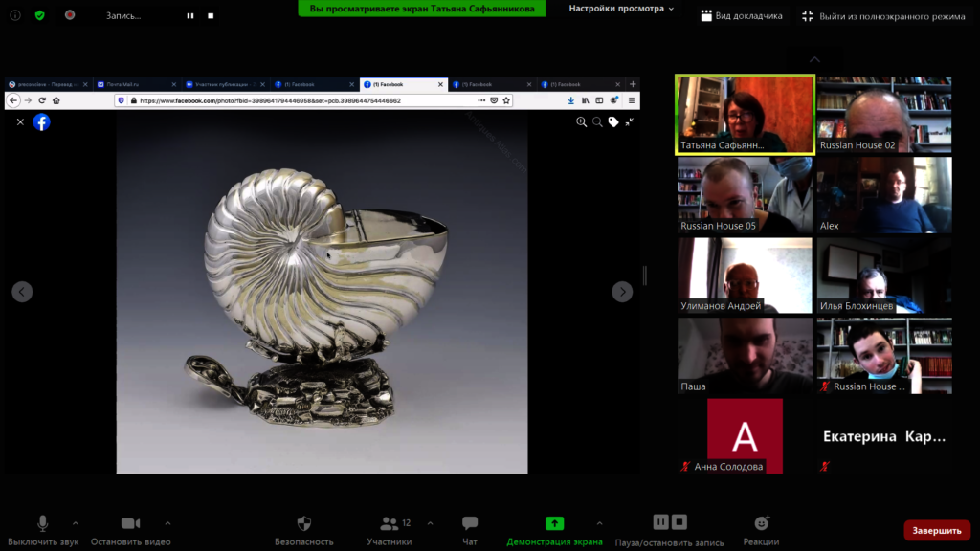
Task: Click the red 'Завершить' button
Action: pos(936,530)
